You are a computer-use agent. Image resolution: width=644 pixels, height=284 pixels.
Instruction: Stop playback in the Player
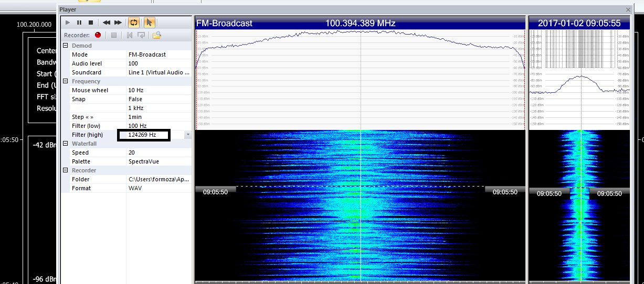pos(91,23)
